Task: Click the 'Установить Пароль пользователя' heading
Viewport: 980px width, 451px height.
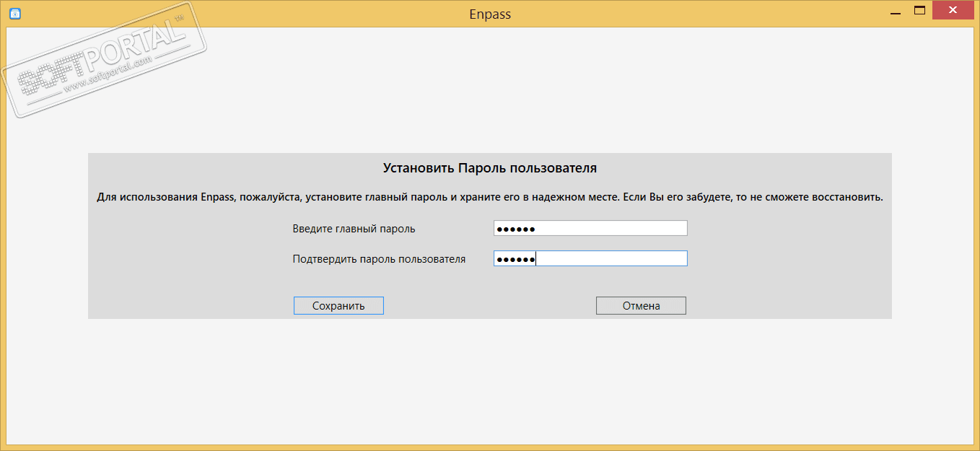Action: (x=490, y=168)
